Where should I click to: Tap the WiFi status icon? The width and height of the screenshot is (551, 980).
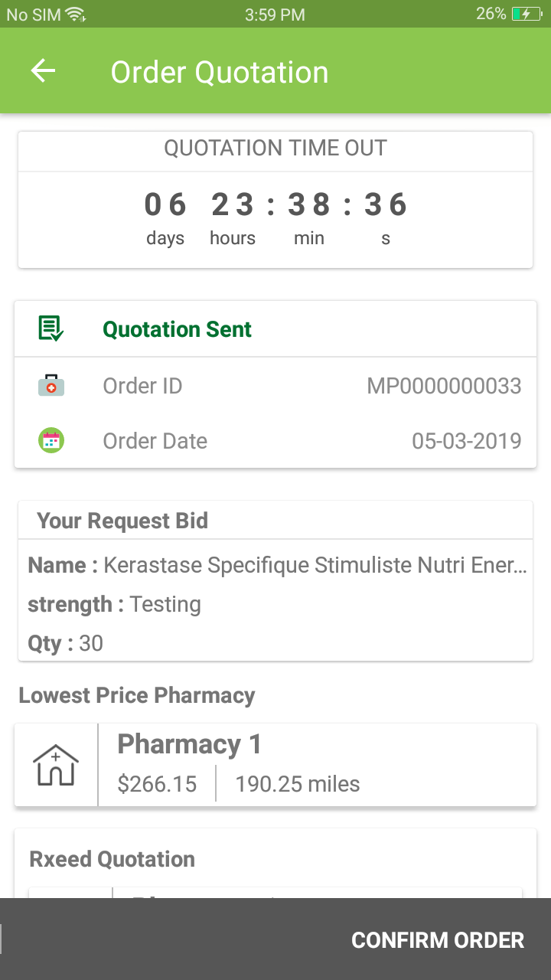click(76, 14)
